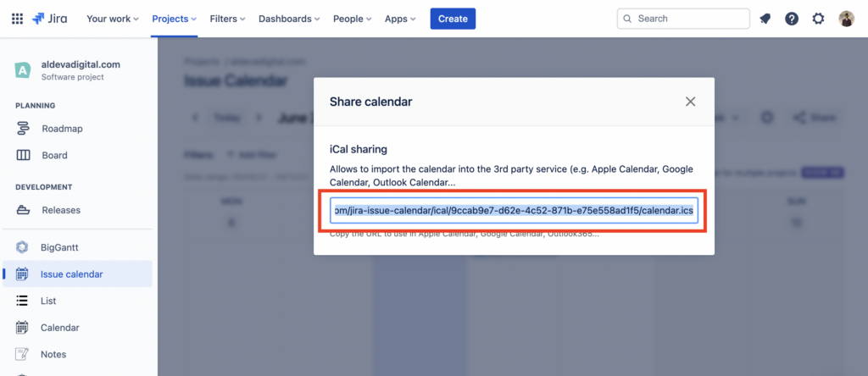Open the help question mark icon

point(792,19)
